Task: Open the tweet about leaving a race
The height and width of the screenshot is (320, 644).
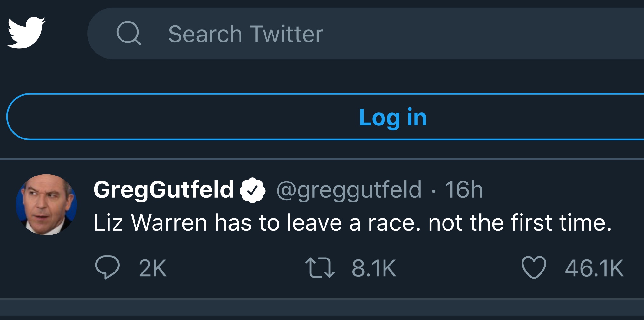Action: [x=352, y=223]
